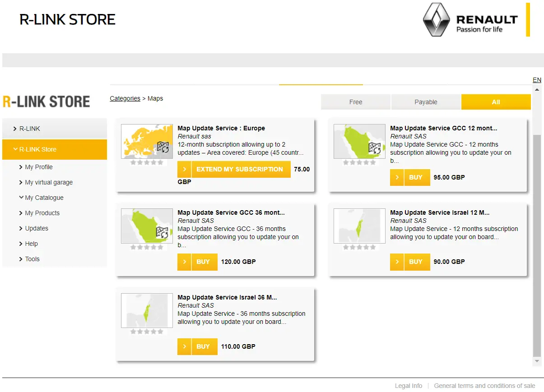Click the R-LINK STORE sidebar logo
Image resolution: width=544 pixels, height=392 pixels.
pos(46,101)
